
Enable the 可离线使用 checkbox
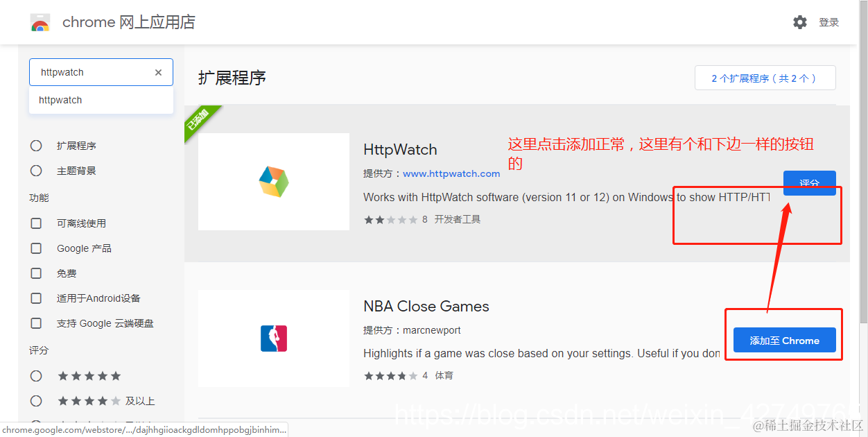36,223
